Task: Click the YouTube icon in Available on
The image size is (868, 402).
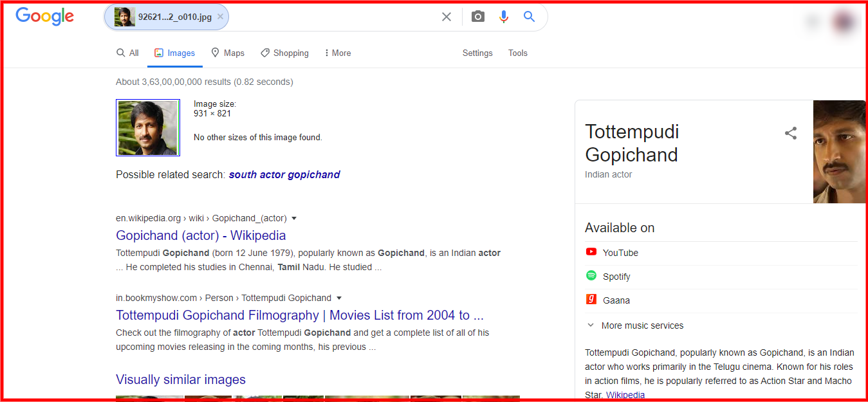Action: [x=591, y=251]
